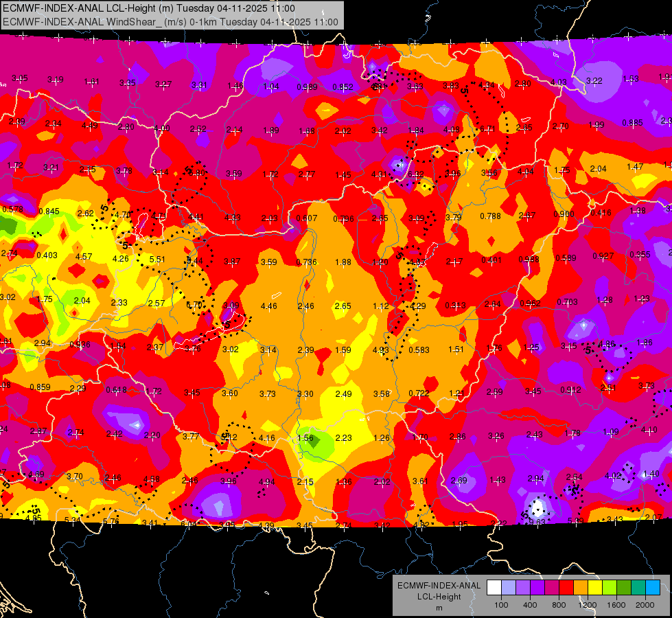Click the wind shear value 0.583
Viewport: 672px width, 618px height.
(419, 350)
